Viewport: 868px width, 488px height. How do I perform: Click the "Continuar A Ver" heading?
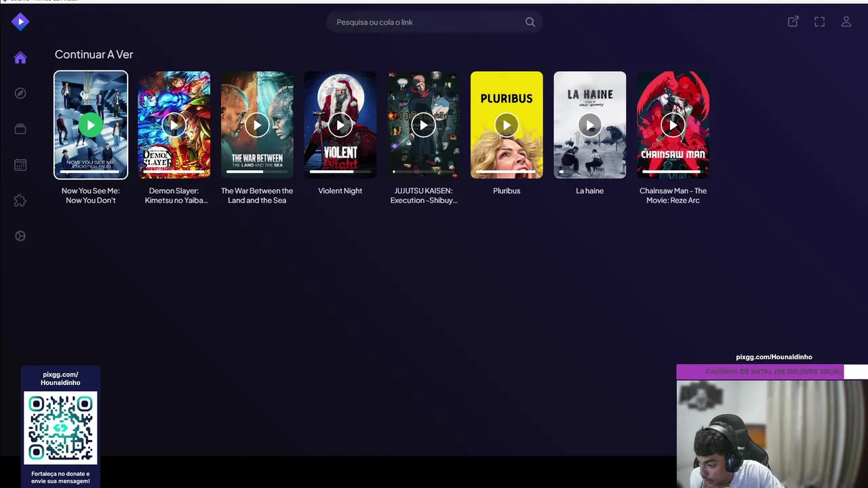click(94, 54)
